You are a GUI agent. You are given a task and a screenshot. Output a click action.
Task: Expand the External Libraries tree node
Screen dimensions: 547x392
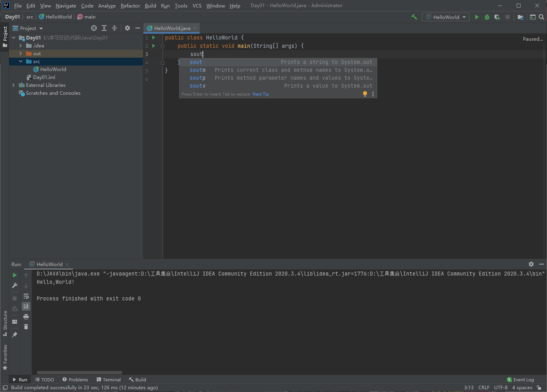[x=13, y=85]
